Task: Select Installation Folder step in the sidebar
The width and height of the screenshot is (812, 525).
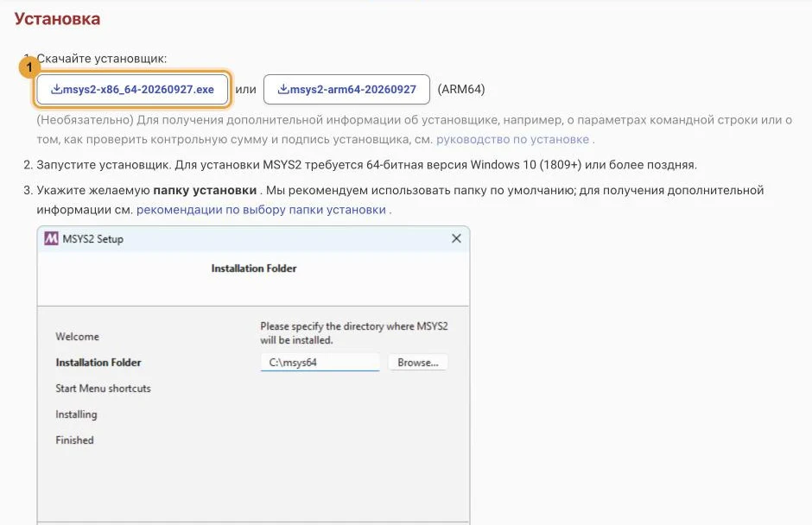Action: pyautogui.click(x=98, y=363)
